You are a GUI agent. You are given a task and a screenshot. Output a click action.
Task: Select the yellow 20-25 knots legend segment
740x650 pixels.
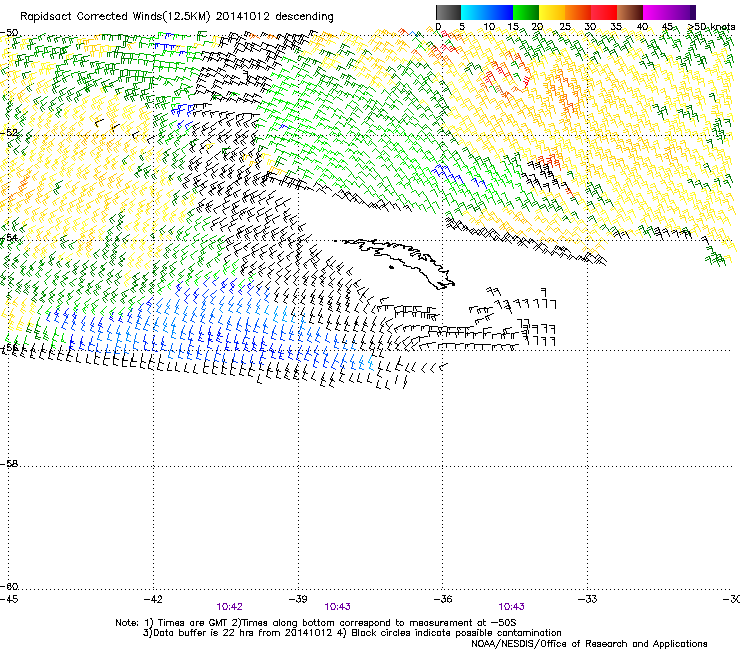[552, 12]
